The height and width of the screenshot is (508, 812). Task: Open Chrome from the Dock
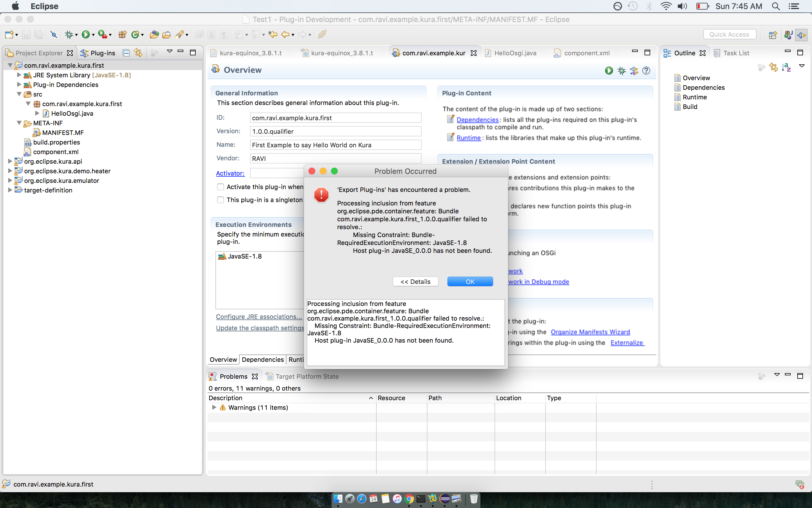point(409,499)
